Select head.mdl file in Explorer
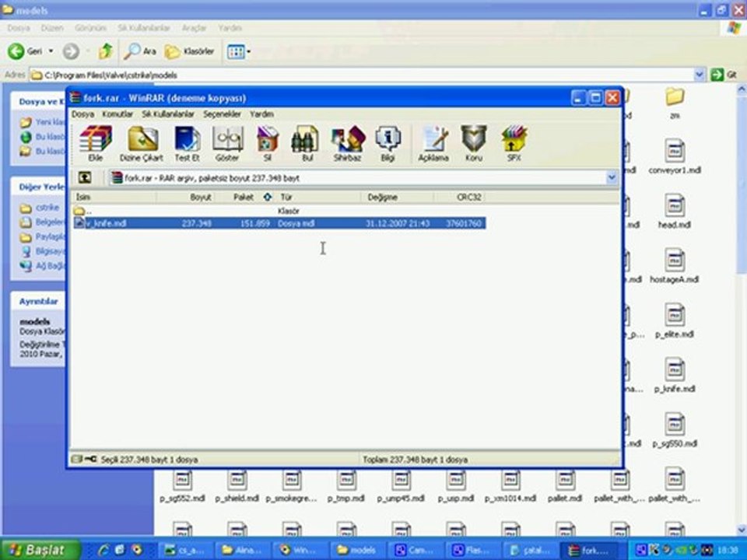 point(675,211)
